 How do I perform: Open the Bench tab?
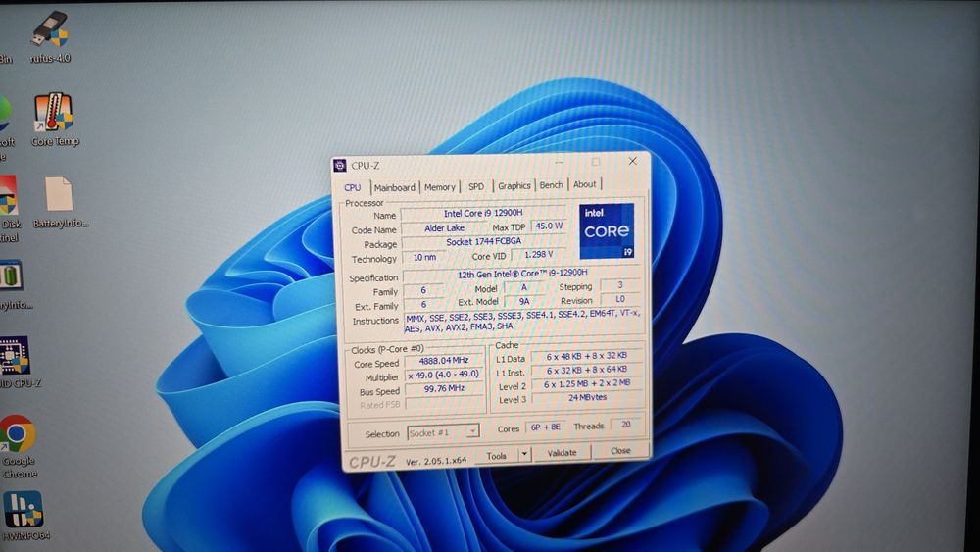point(551,185)
